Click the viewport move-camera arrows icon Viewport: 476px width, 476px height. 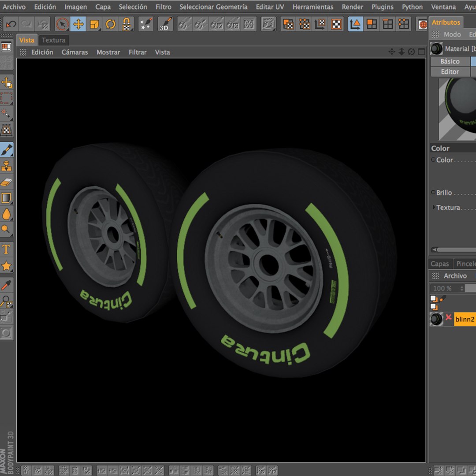point(392,52)
